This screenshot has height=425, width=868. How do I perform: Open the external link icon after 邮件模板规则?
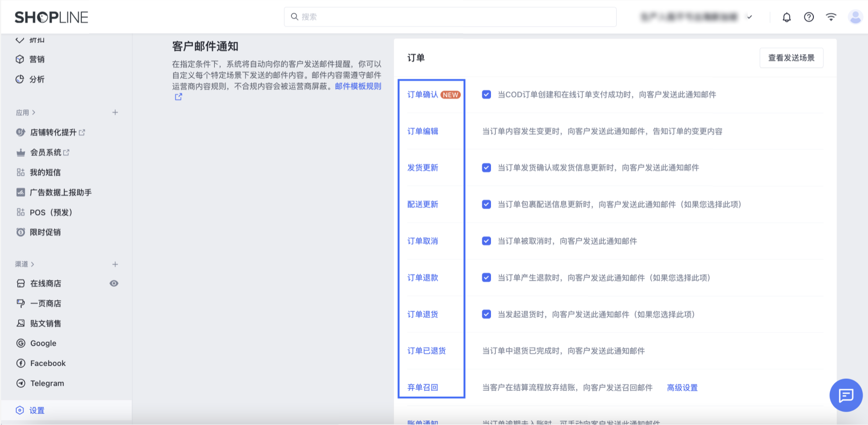click(178, 97)
